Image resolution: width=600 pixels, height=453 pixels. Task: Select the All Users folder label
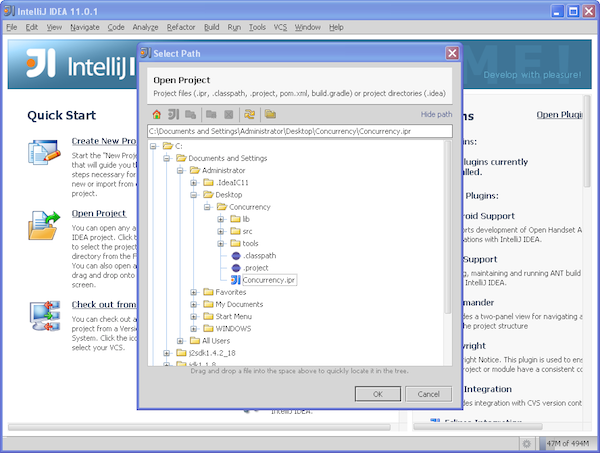pos(216,341)
